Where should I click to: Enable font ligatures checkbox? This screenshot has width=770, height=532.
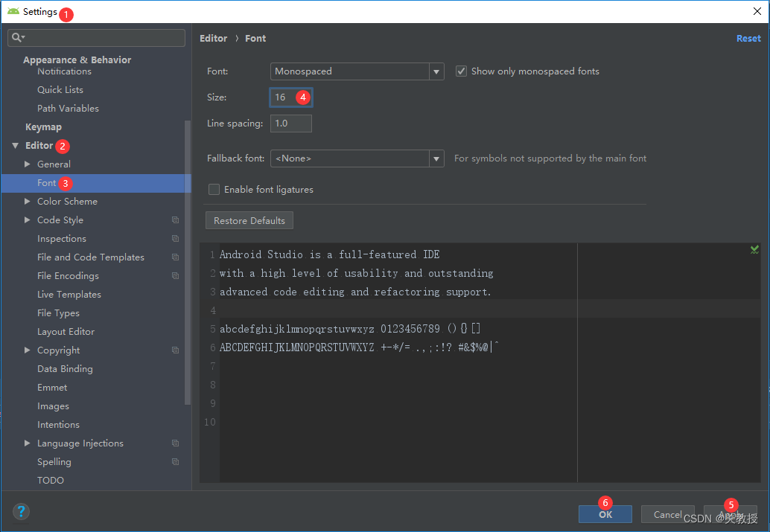coord(214,190)
